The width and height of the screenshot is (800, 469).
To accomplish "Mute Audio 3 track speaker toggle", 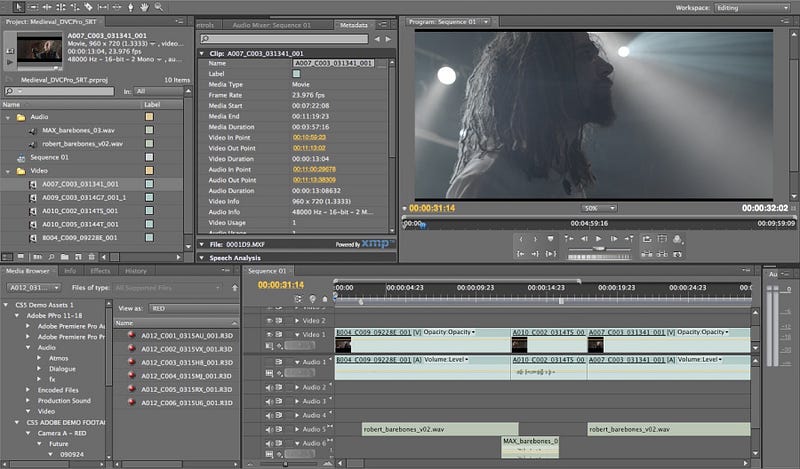I will pyautogui.click(x=269, y=401).
